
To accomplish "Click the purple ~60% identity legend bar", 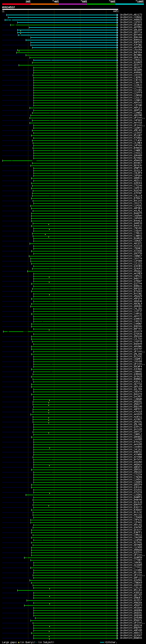I will click(x=73, y=4).
